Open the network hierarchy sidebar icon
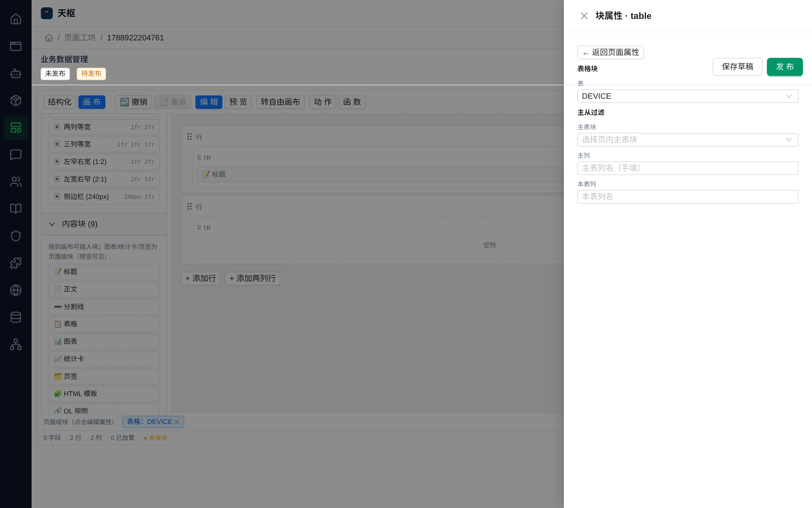This screenshot has height=508, width=812. tap(16, 344)
